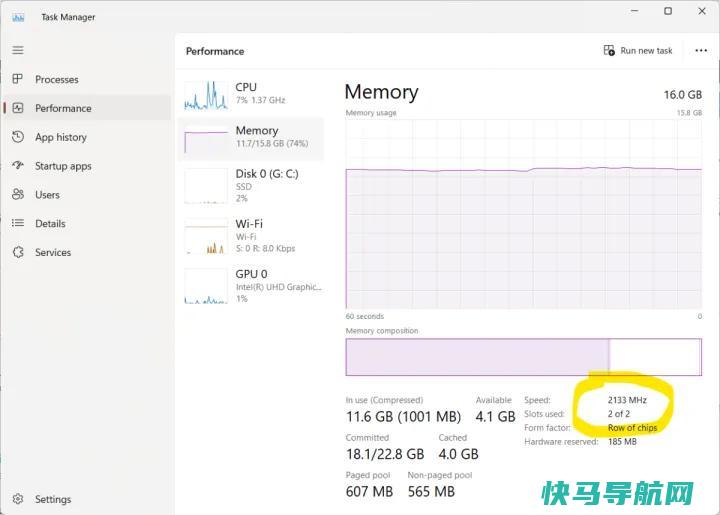Screen dimensions: 720x515
Task: Select Wi-Fi 8.0 Kbps entry
Action: (x=251, y=236)
